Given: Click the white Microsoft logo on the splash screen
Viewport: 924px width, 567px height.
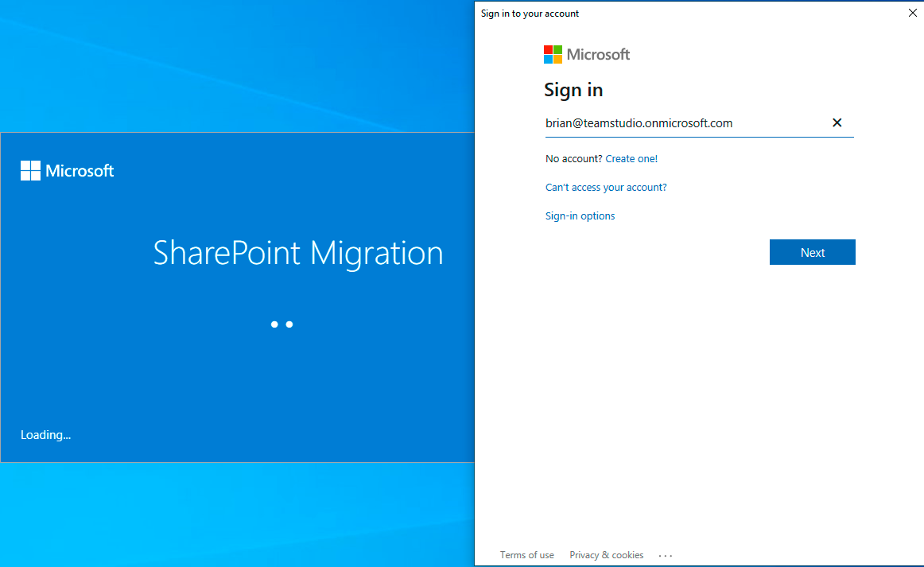Looking at the screenshot, I should pyautogui.click(x=67, y=171).
